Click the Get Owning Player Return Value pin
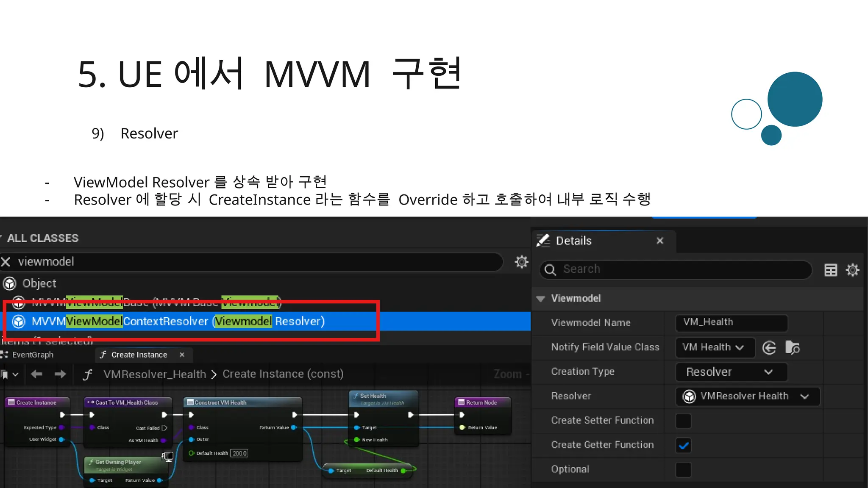 coord(159,480)
